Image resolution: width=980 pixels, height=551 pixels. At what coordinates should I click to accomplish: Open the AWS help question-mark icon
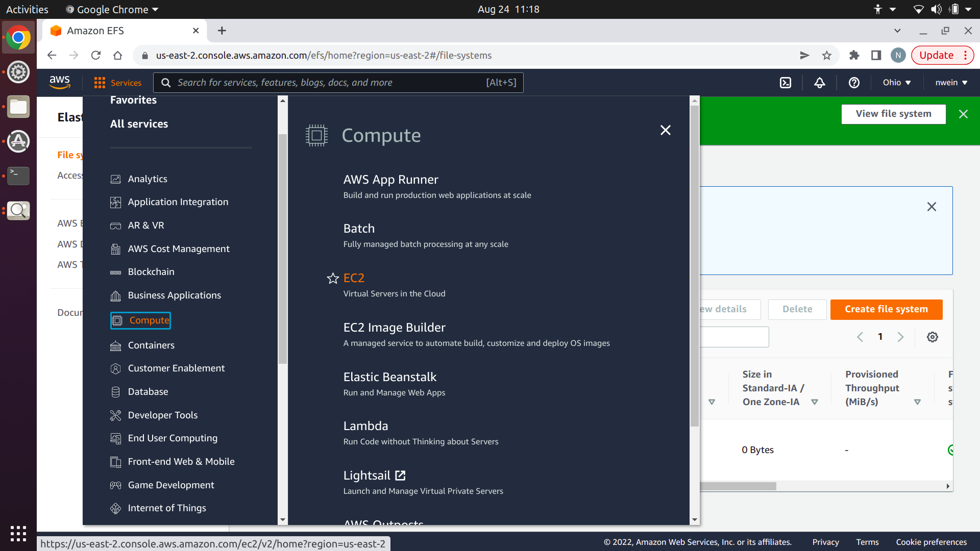click(854, 83)
